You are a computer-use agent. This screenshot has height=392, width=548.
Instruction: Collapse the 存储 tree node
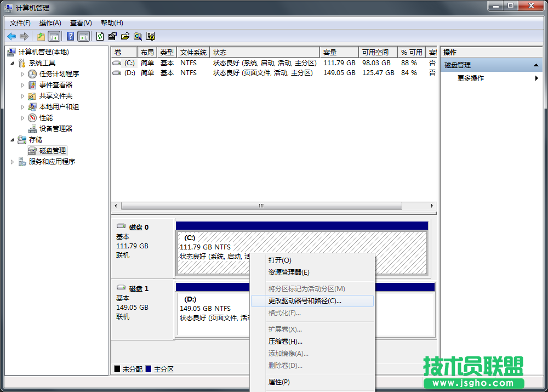(x=12, y=140)
